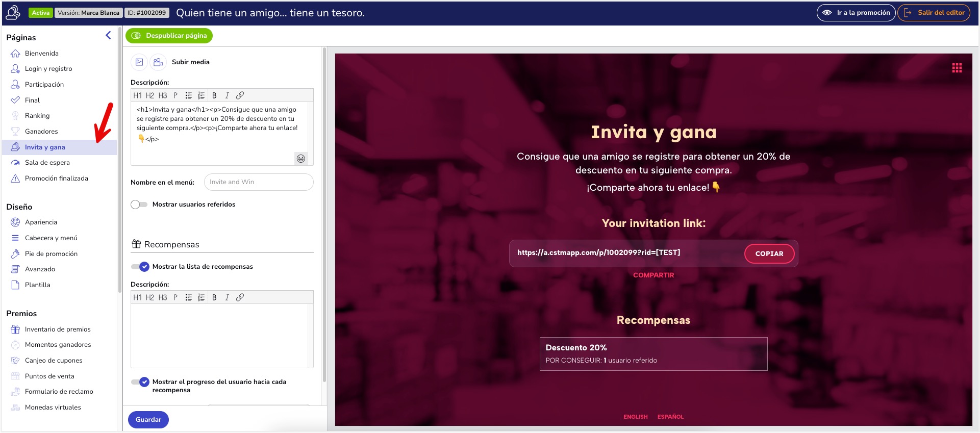This screenshot has height=433, width=980.
Task: Select Apariencia in the Diseño section
Action: coord(41,222)
